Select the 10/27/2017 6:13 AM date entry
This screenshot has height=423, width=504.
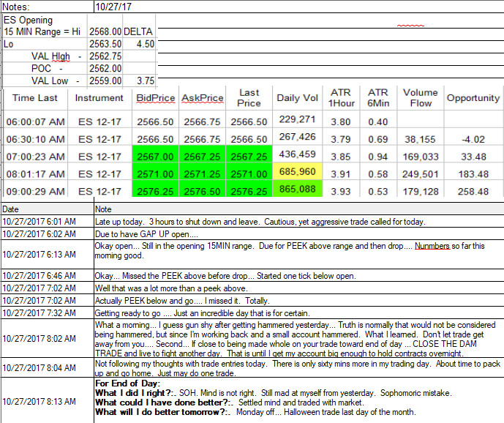pyautogui.click(x=40, y=255)
